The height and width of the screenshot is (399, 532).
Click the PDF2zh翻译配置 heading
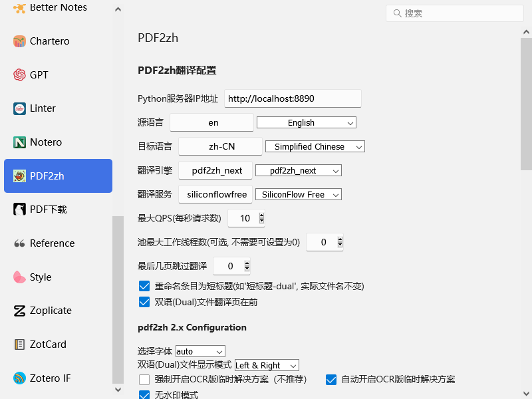(x=177, y=70)
